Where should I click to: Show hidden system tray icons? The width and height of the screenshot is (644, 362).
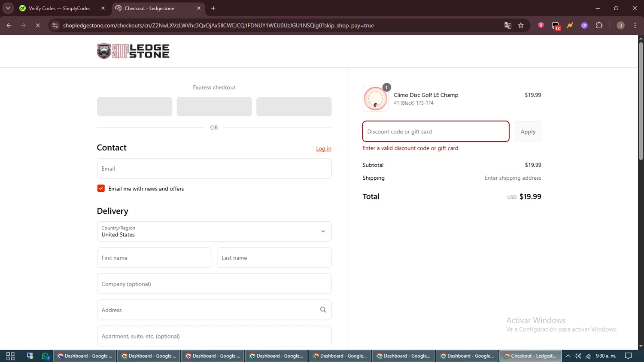[x=568, y=356]
